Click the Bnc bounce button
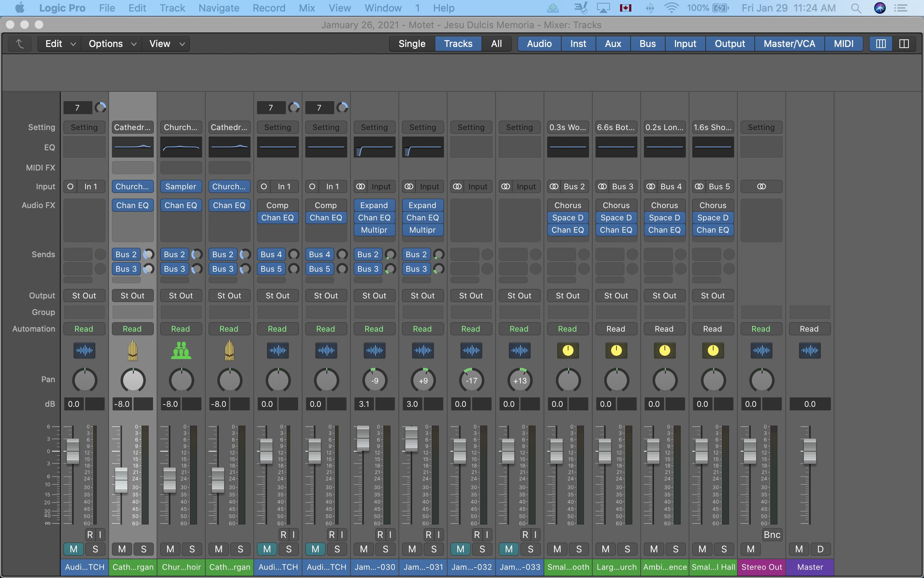 click(772, 535)
